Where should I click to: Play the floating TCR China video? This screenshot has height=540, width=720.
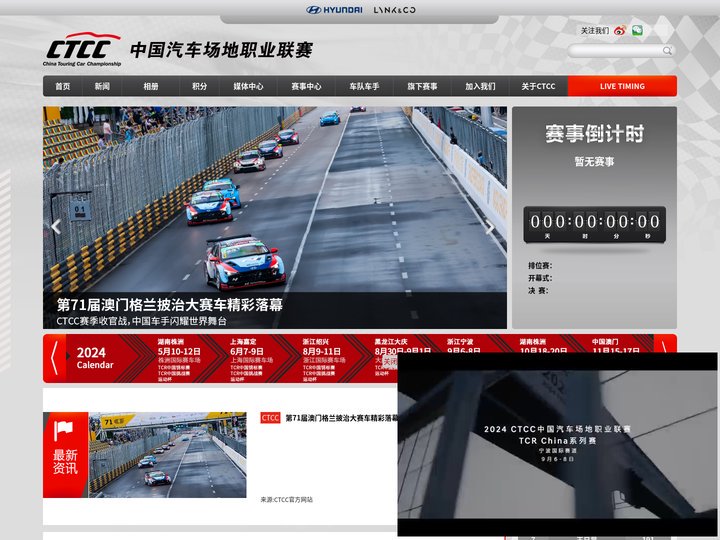[x=557, y=444]
